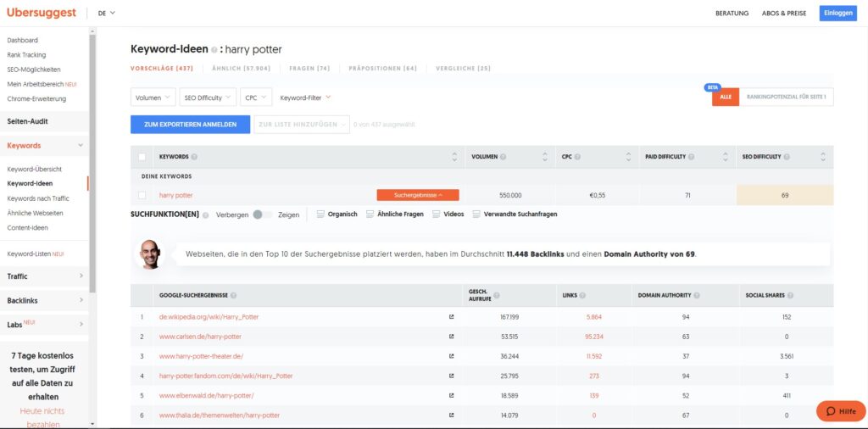The width and height of the screenshot is (868, 429).
Task: Select the ALLE filter toggle
Action: click(726, 97)
